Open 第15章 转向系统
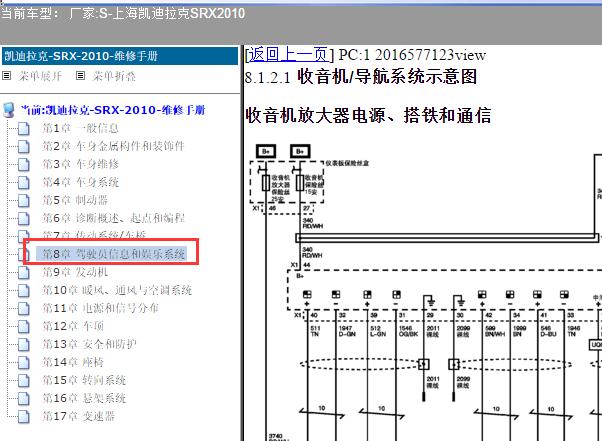 [x=84, y=380]
